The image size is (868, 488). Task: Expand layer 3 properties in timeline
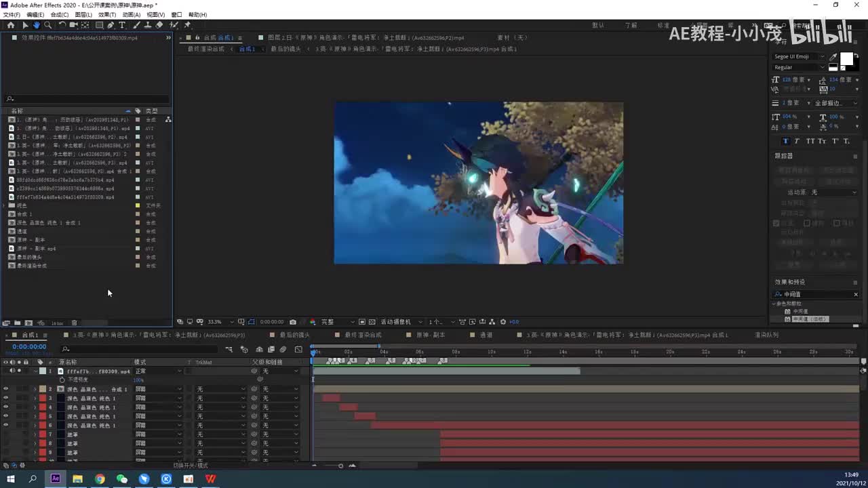[x=35, y=399]
